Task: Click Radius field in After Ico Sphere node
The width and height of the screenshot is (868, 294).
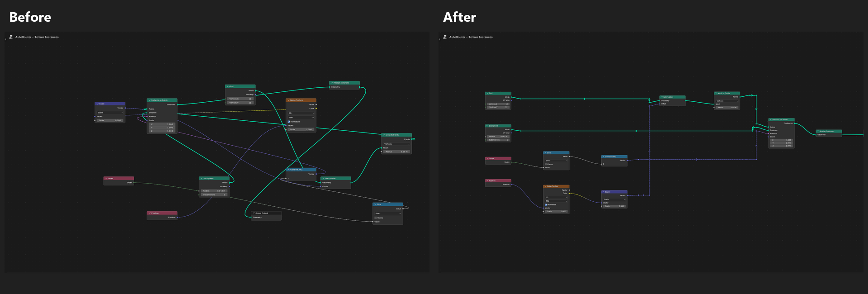Action: tap(498, 136)
